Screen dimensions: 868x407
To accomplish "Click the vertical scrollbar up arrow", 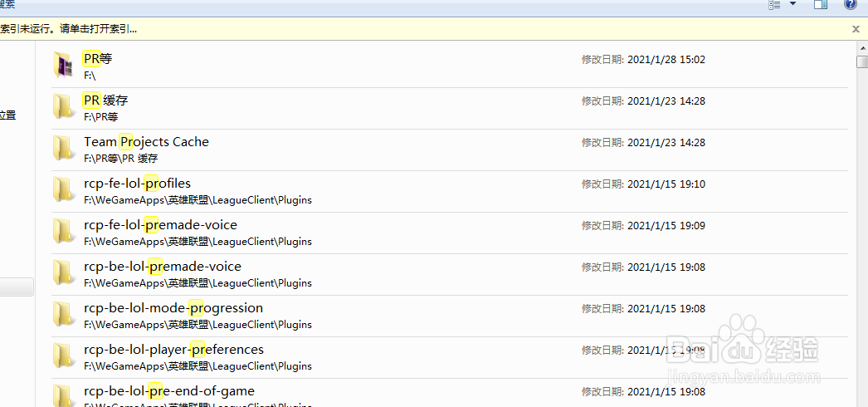I will 862,48.
